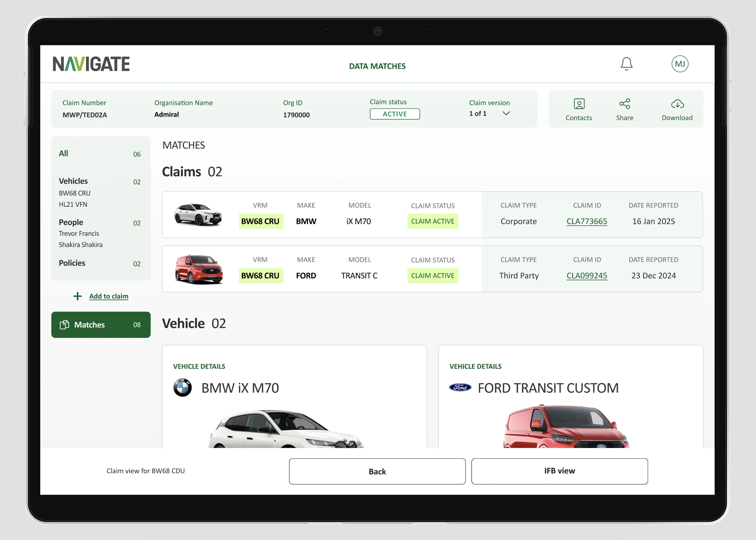Click the BW68 CRU VRM tag in FORD row
Screen dimensions: 756x540
coord(260,275)
